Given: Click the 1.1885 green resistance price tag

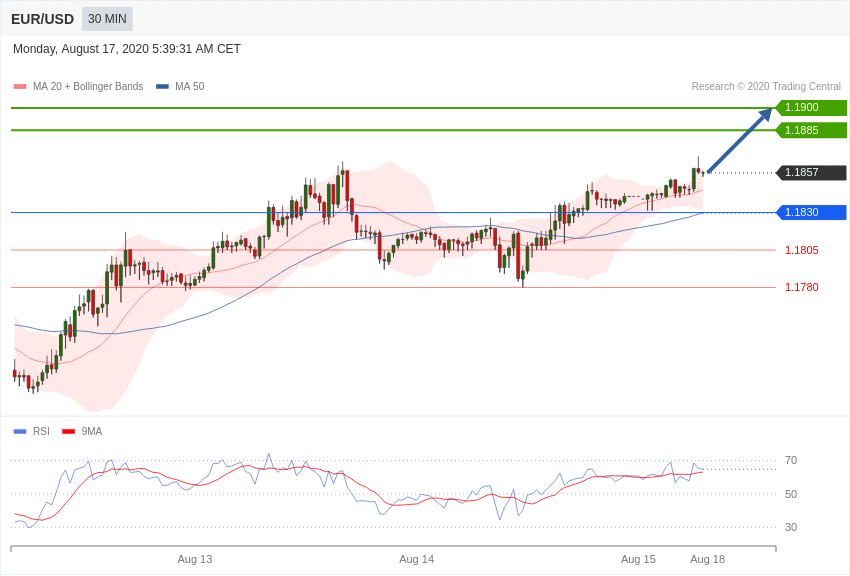Looking at the screenshot, I should click(811, 130).
